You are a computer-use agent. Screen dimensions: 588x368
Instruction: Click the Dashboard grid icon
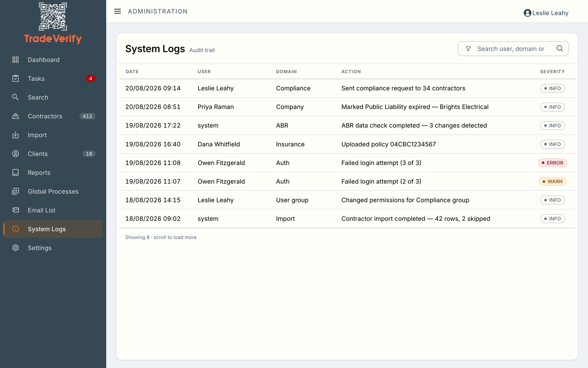16,60
